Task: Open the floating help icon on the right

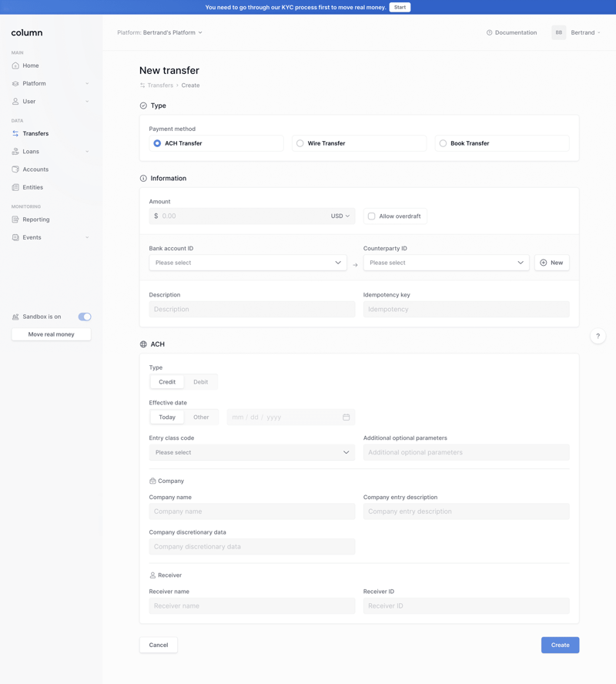Action: [x=598, y=335]
